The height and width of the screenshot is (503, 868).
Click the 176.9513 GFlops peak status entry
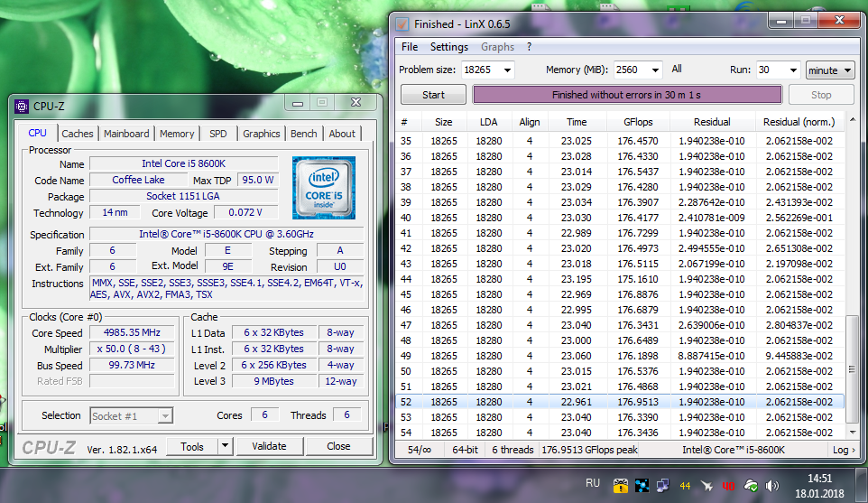589,450
